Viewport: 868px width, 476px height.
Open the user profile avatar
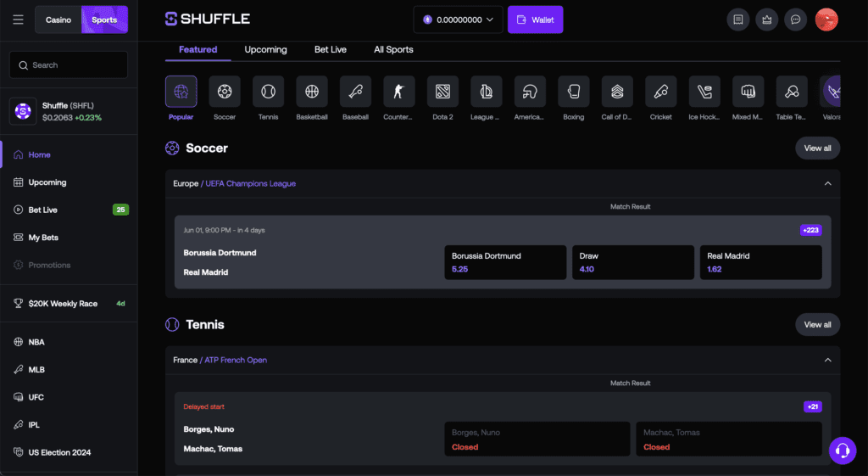tap(826, 20)
